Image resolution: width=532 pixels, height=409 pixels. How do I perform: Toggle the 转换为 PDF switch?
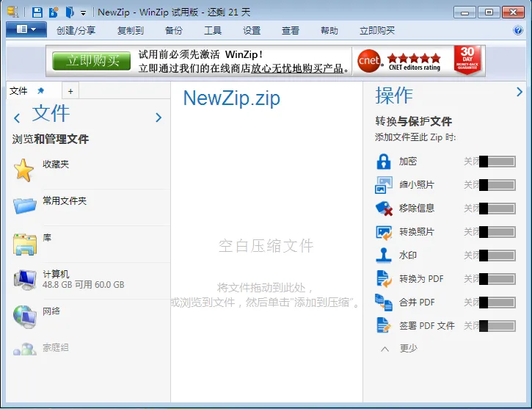pos(497,279)
